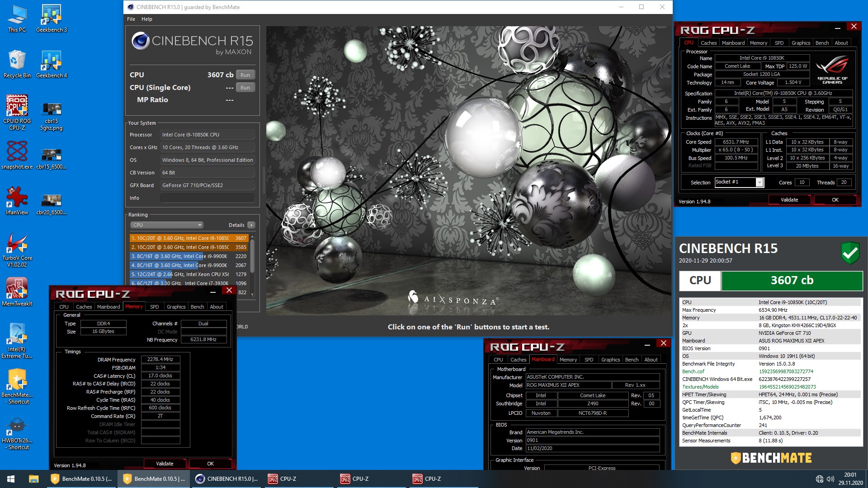
Task: Click the green 3607 cb score bar
Action: tap(792, 281)
